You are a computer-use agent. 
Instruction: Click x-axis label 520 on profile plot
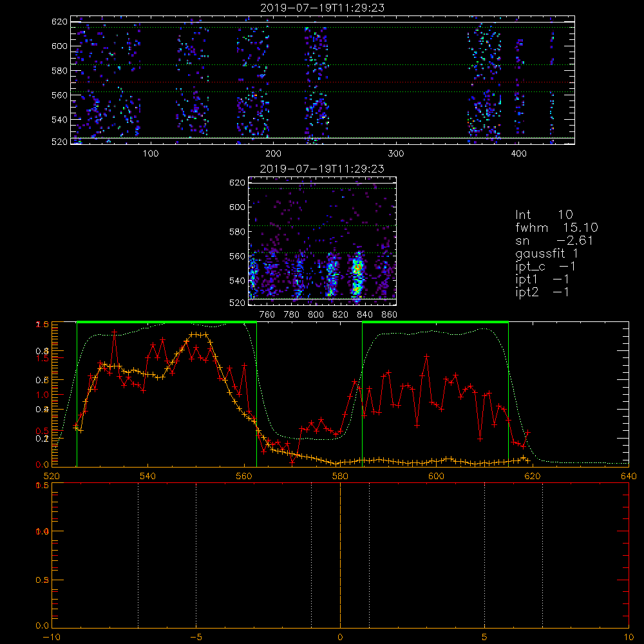pyautogui.click(x=52, y=476)
